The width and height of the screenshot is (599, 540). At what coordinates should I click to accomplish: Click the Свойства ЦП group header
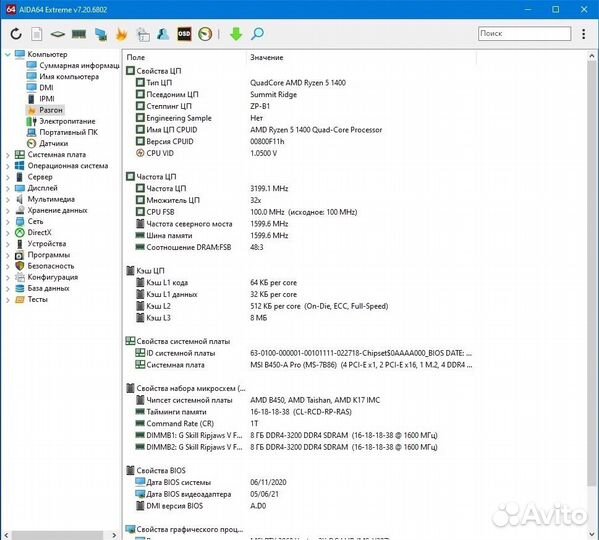coord(154,71)
